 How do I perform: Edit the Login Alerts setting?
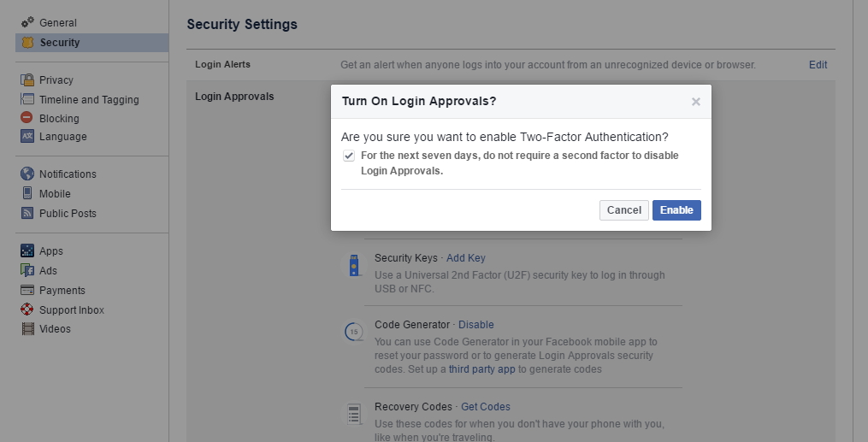tap(818, 65)
